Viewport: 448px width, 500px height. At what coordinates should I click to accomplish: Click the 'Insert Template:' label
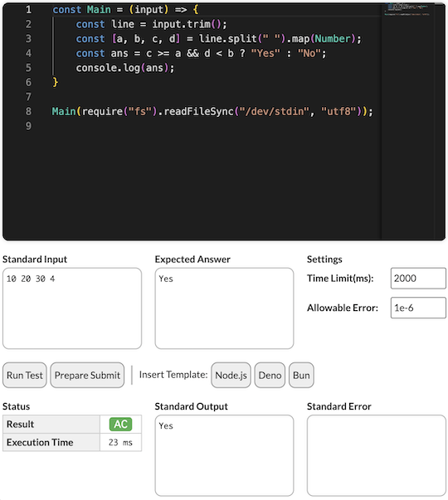(x=173, y=375)
